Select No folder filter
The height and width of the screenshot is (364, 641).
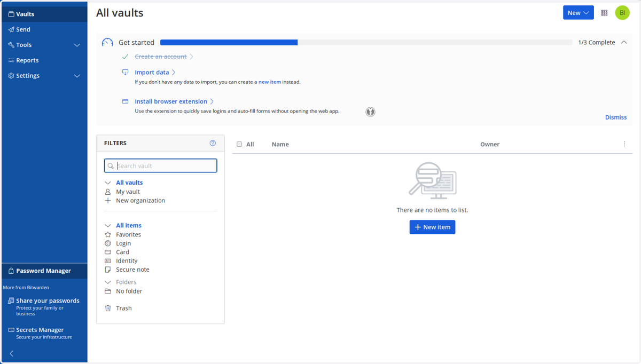pos(129,291)
